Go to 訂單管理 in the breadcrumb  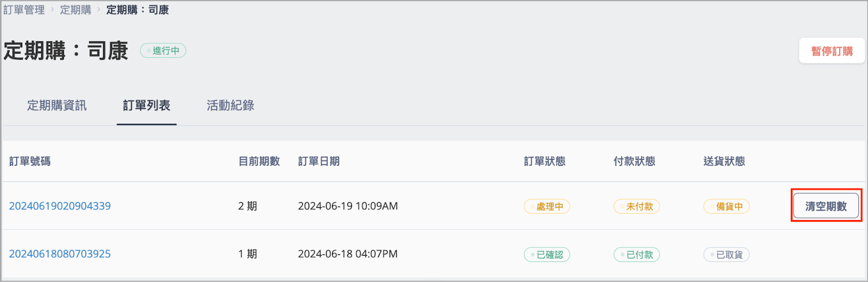[x=24, y=10]
